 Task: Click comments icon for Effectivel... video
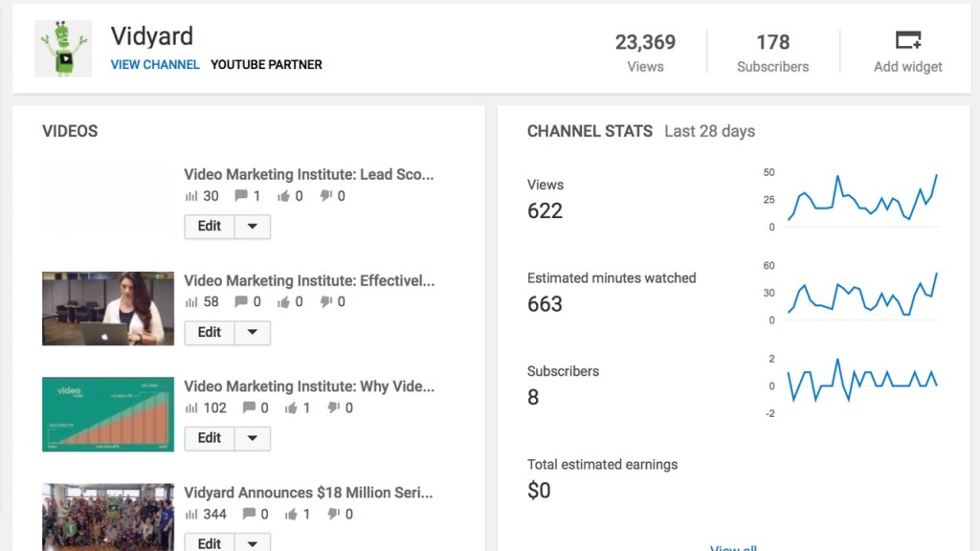tap(240, 301)
